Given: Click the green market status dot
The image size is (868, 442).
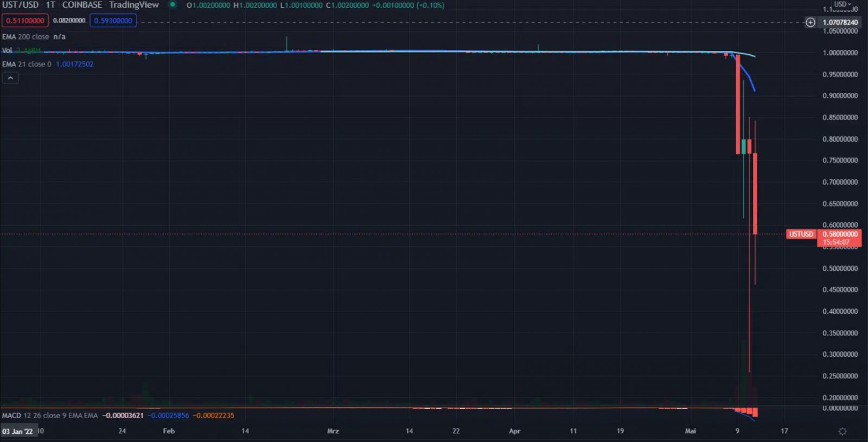Looking at the screenshot, I should 173,5.
